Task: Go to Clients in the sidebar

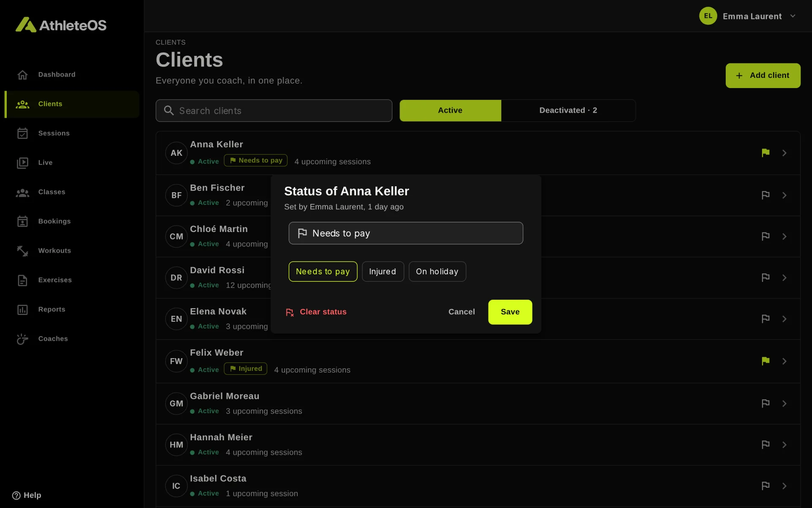Action: pyautogui.click(x=72, y=104)
